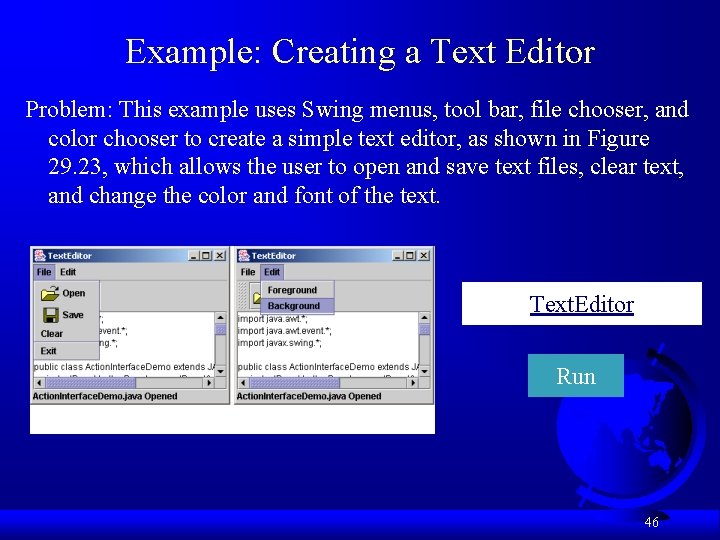
Task: Click the floppy disk icon beside Save
Action: click(51, 315)
